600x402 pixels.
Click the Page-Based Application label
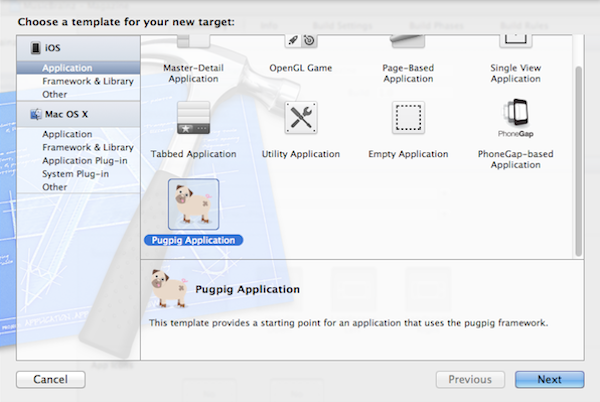[408, 73]
